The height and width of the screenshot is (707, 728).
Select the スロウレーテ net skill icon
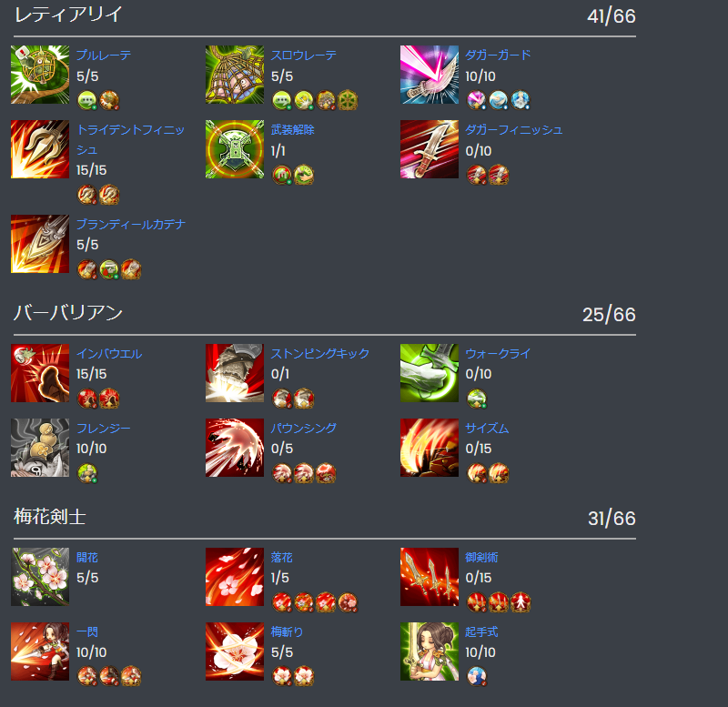235,75
